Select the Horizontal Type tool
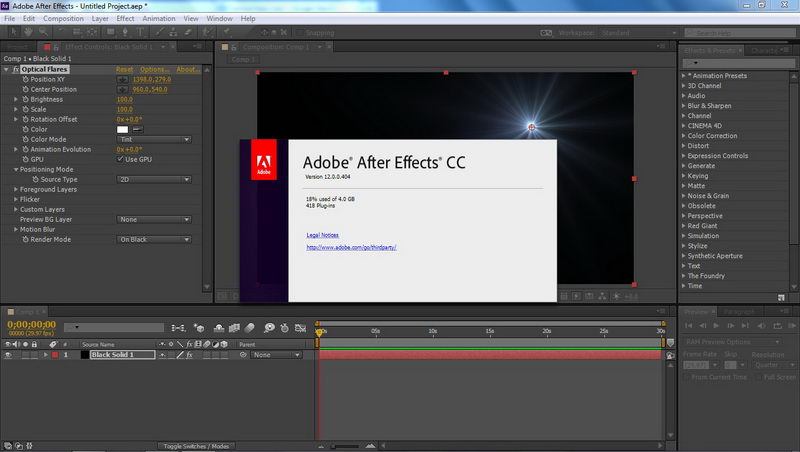Image resolution: width=800 pixels, height=452 pixels. [140, 32]
